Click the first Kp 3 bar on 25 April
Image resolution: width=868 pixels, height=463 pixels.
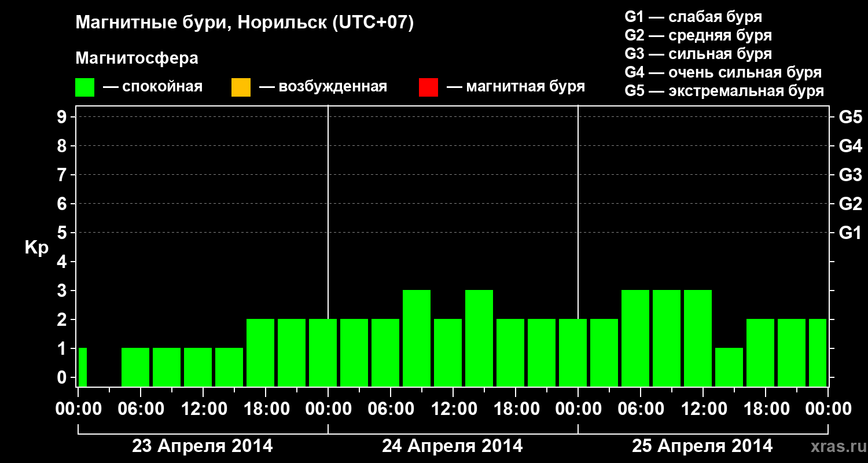635,338
